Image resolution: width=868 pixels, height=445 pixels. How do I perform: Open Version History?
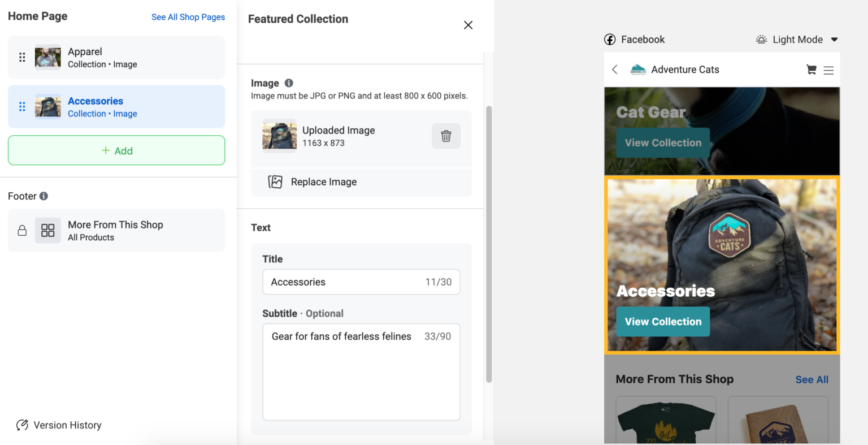[58, 425]
